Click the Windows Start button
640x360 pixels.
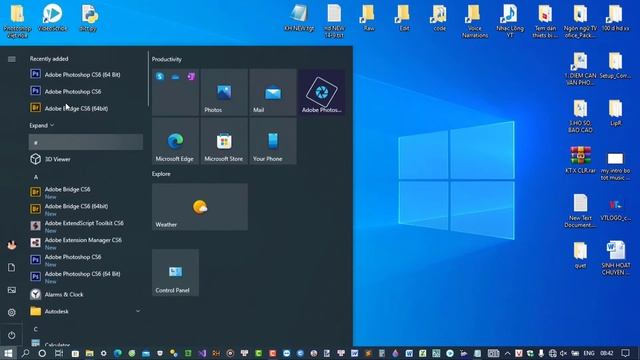pyautogui.click(x=8, y=353)
